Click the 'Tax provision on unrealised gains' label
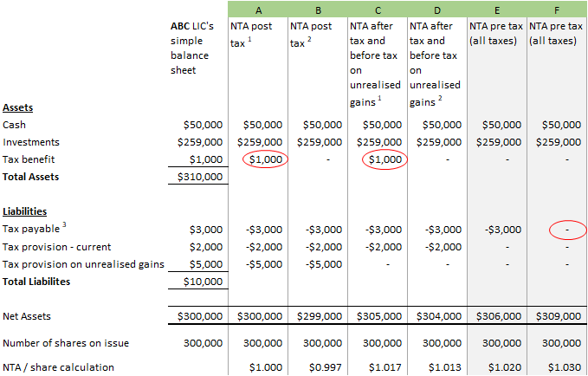 (82, 264)
